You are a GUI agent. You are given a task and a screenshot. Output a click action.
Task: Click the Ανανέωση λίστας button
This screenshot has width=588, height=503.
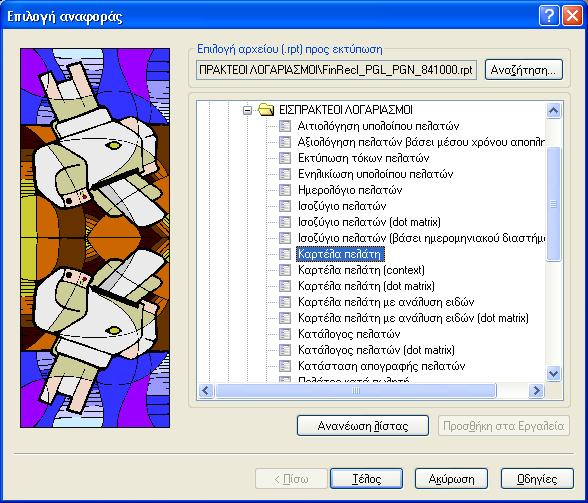(363, 426)
